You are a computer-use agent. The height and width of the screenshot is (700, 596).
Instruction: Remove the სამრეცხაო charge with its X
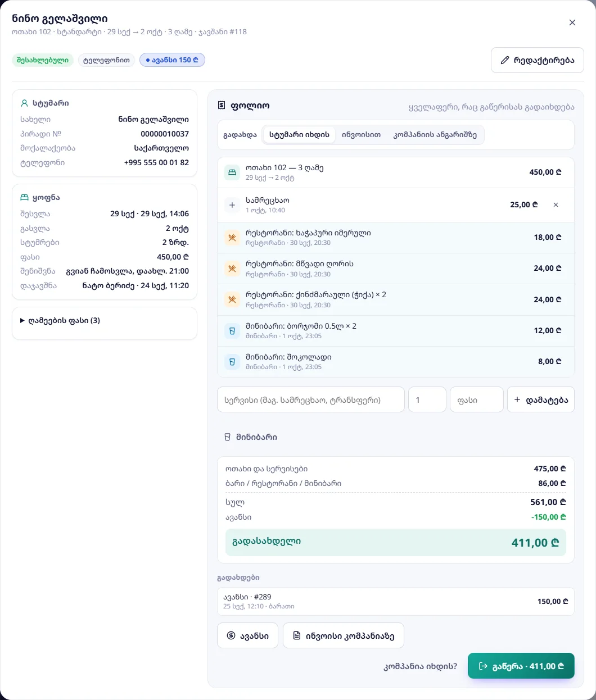[556, 205]
